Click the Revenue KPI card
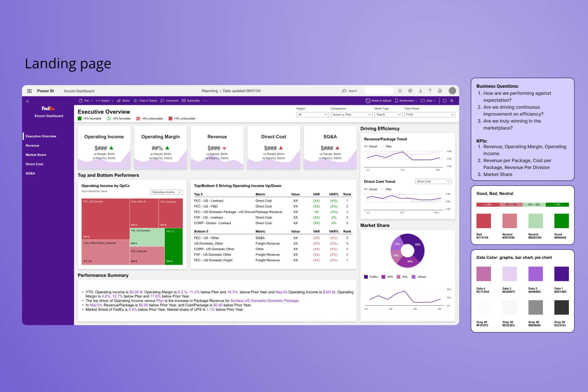588x392 pixels. (x=217, y=148)
